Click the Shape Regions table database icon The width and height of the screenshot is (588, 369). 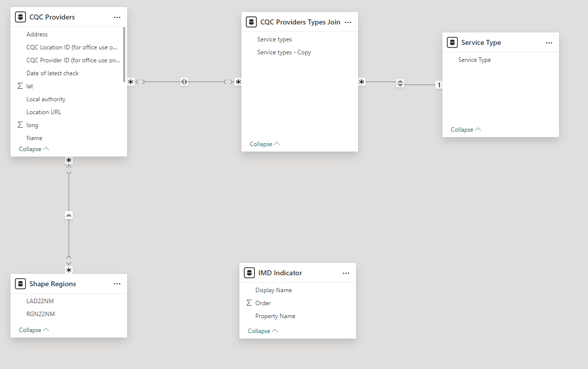coord(20,284)
